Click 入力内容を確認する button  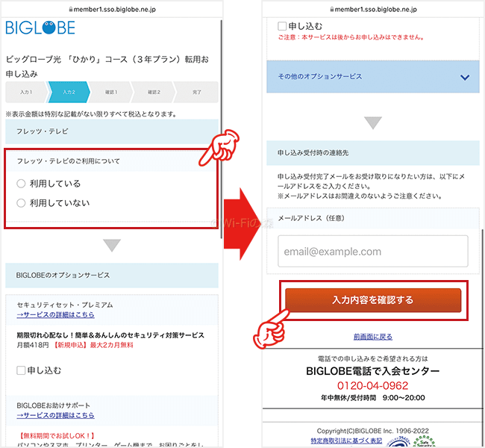click(x=373, y=300)
